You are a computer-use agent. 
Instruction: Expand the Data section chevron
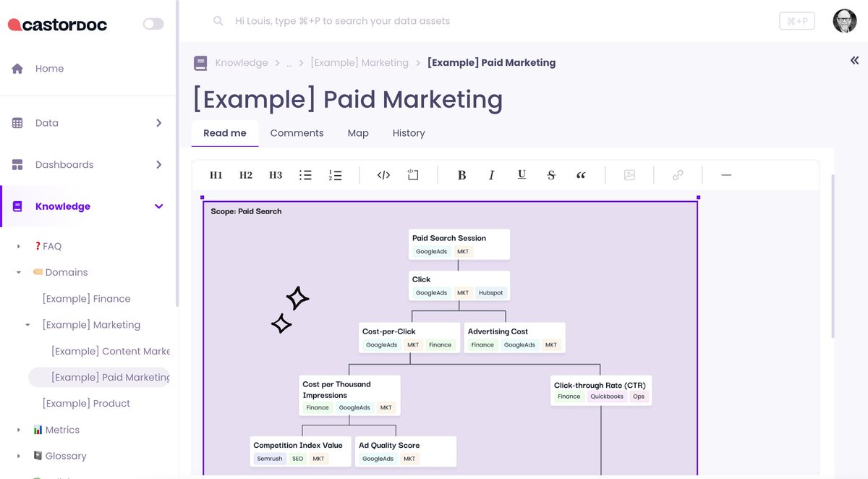[159, 123]
